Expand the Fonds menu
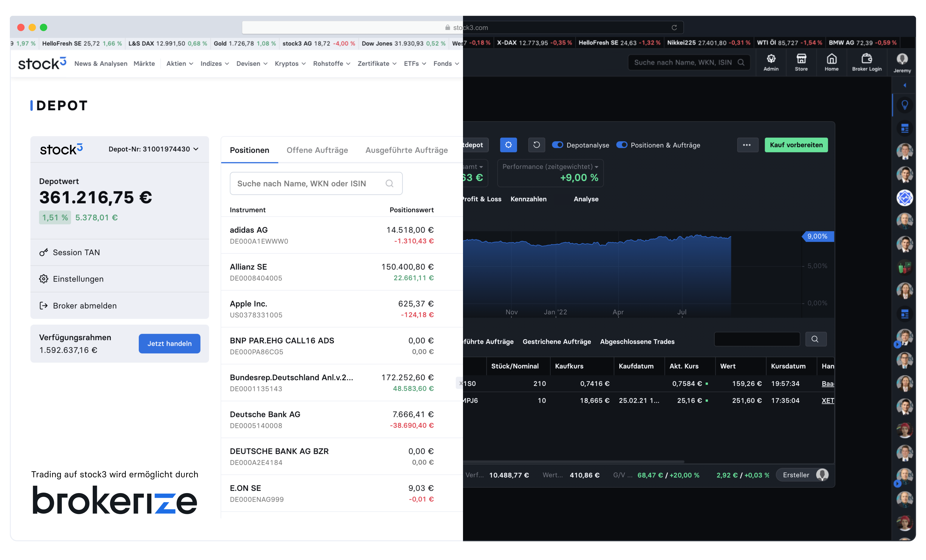Screen dimensions: 926x560 pyautogui.click(x=446, y=64)
